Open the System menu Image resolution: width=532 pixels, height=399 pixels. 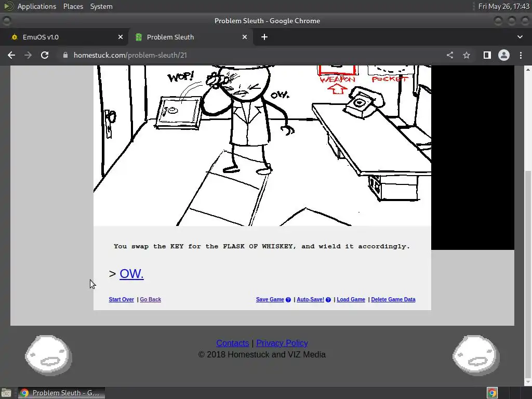coord(101,6)
